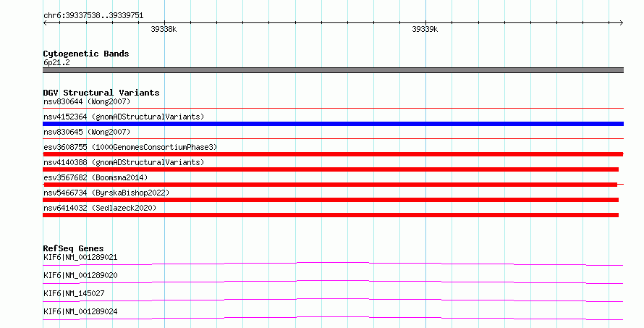Select the magenta transcript line for NM_145027
Image resolution: width=644 pixels, height=328 pixels.
(x=333, y=300)
